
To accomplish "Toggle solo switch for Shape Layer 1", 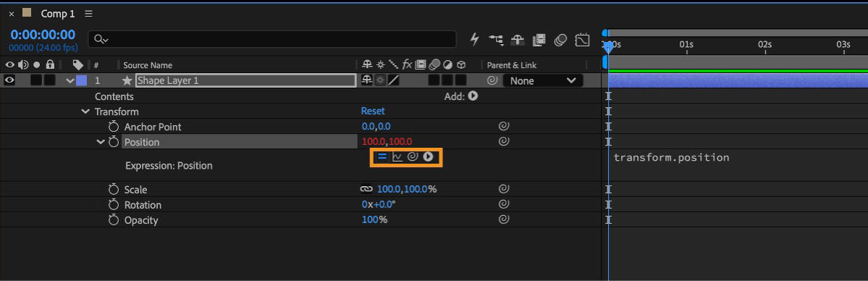I will [x=36, y=80].
